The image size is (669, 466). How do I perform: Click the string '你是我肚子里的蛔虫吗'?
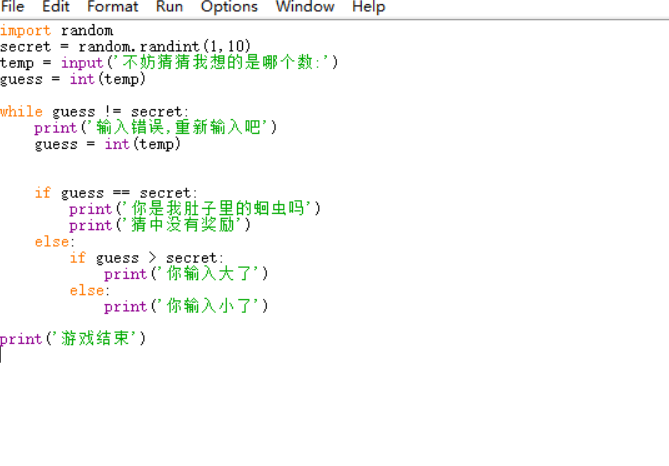coord(219,209)
